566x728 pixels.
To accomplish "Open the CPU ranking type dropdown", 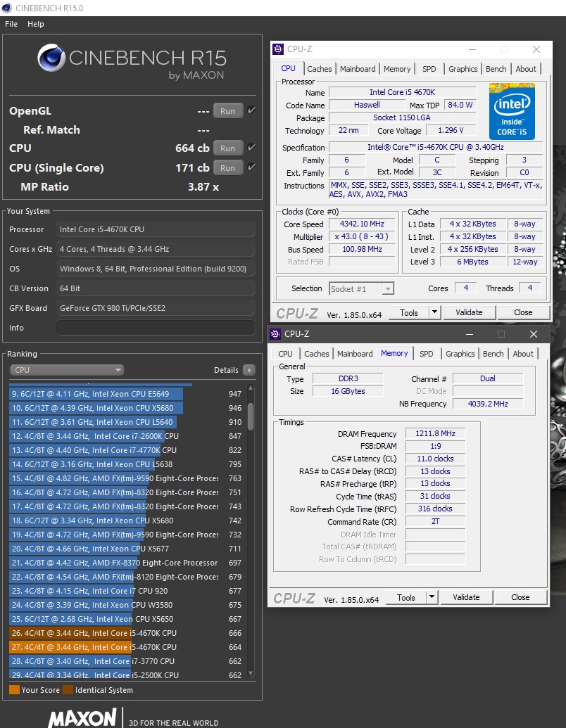I will click(x=67, y=370).
